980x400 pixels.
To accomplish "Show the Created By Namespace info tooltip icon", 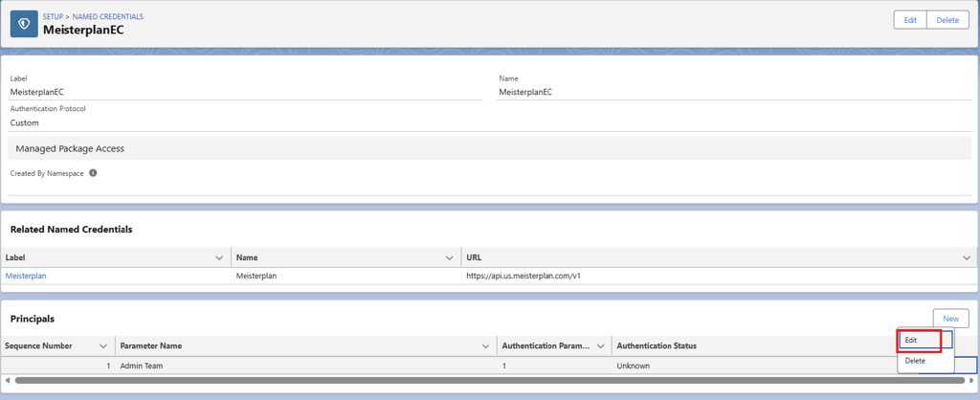I will [x=93, y=173].
